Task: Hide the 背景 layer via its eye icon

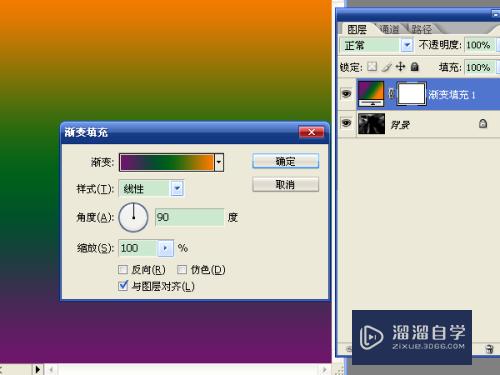Action: tap(346, 123)
